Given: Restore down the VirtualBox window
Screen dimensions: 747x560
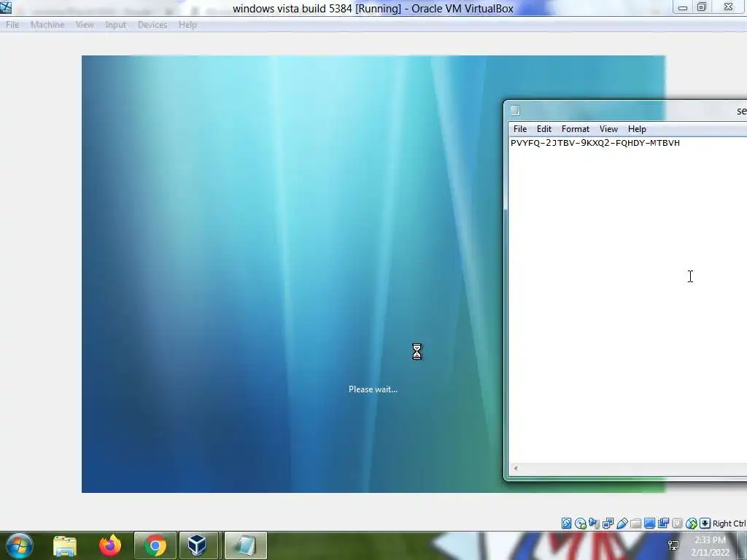Looking at the screenshot, I should click(702, 7).
